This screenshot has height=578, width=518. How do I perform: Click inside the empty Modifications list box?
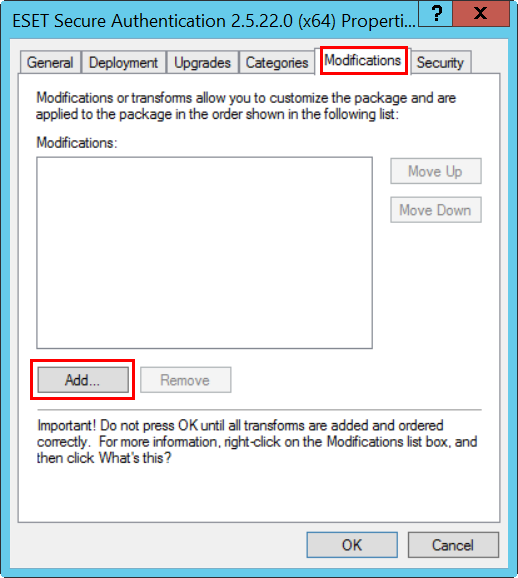click(205, 253)
